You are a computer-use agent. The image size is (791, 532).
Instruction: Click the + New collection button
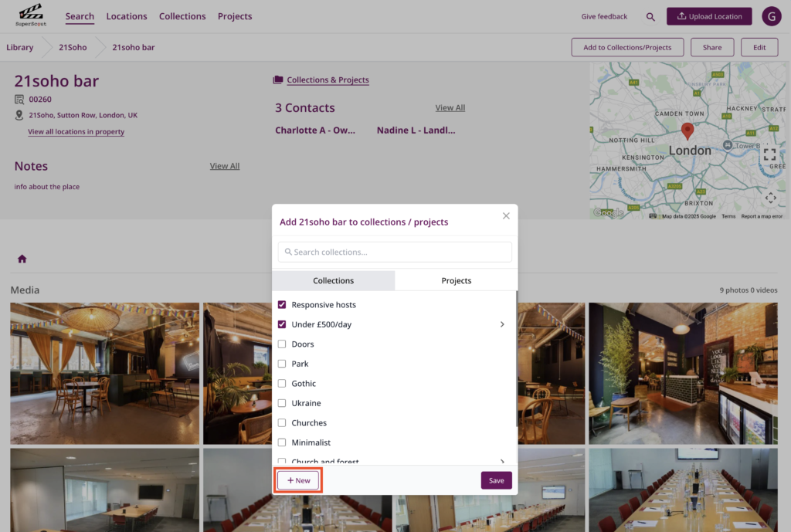coord(298,480)
